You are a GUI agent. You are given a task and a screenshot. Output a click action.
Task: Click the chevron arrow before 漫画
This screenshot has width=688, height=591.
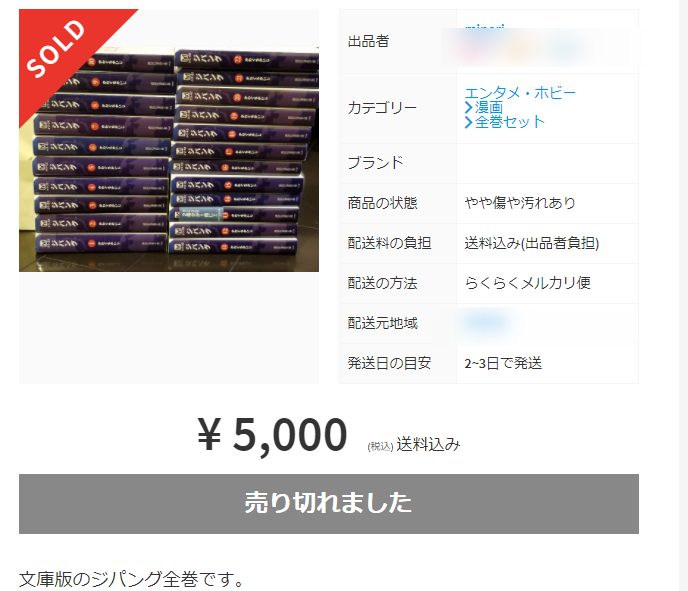pyautogui.click(x=468, y=107)
